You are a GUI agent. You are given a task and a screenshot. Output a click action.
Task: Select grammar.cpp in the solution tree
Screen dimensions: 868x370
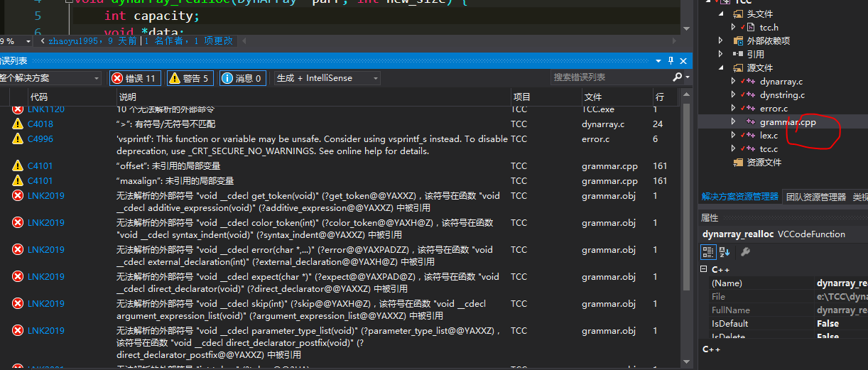pos(788,122)
